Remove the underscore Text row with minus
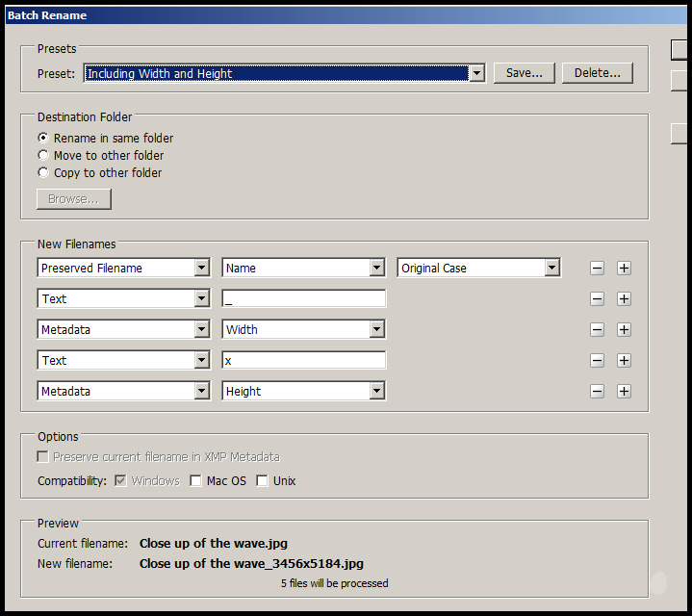692x616 pixels. click(x=597, y=299)
